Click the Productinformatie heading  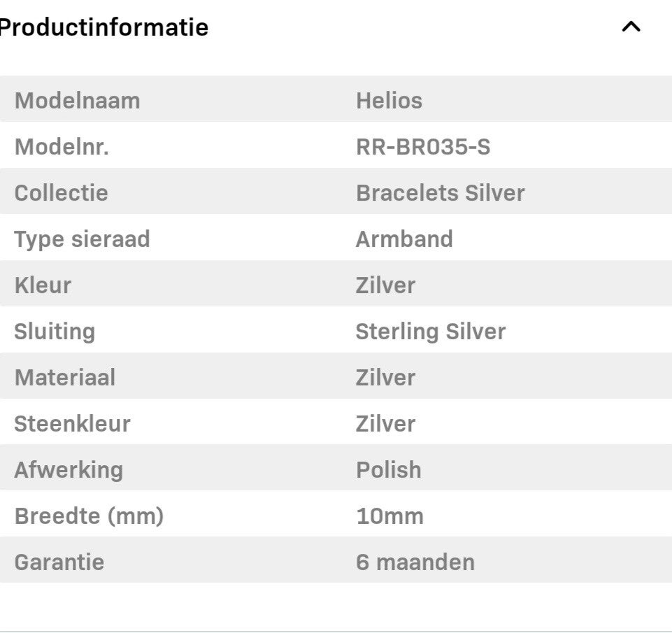coord(103,27)
